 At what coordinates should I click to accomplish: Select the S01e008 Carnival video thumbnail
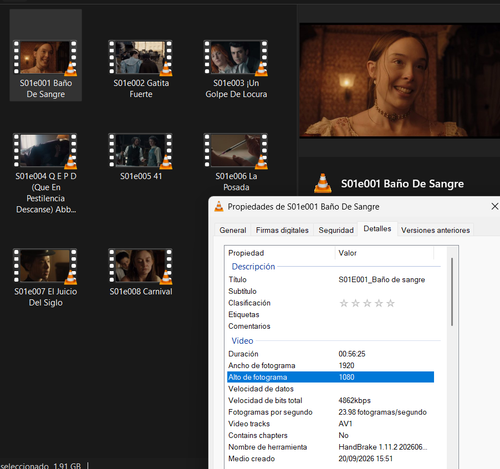pos(140,266)
